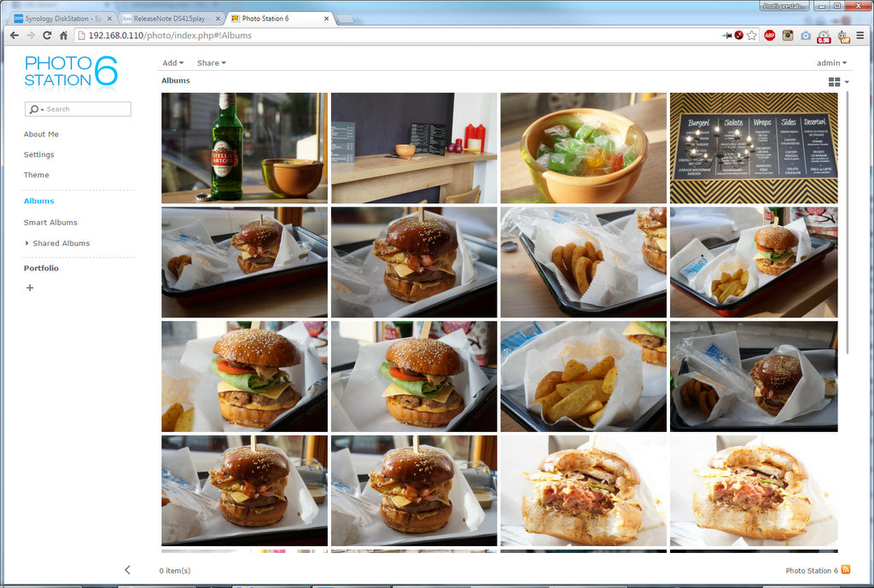Viewport: 874px width, 588px height.
Task: Click the red blocked-plugin icon in the address bar
Action: click(x=738, y=35)
